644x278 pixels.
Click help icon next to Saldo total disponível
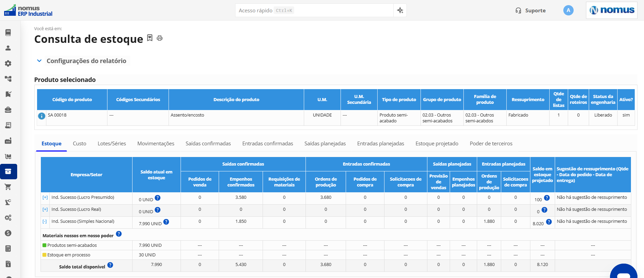click(x=110, y=265)
